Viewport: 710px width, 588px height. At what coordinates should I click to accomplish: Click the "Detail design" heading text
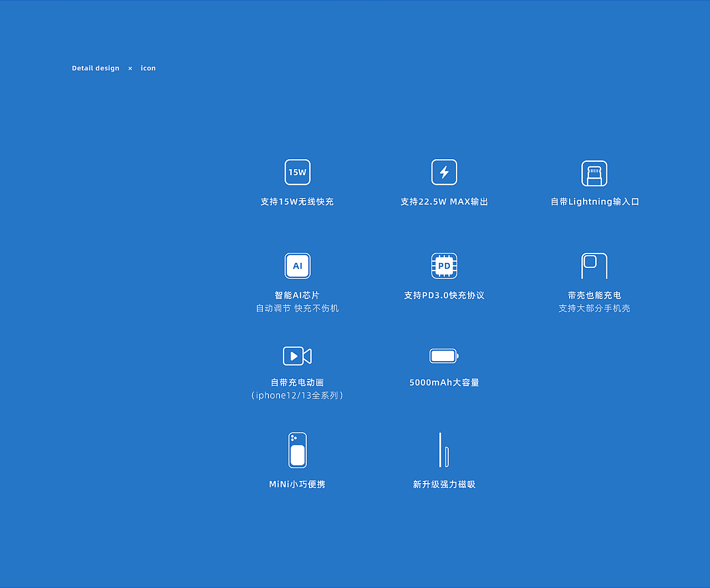tap(95, 68)
